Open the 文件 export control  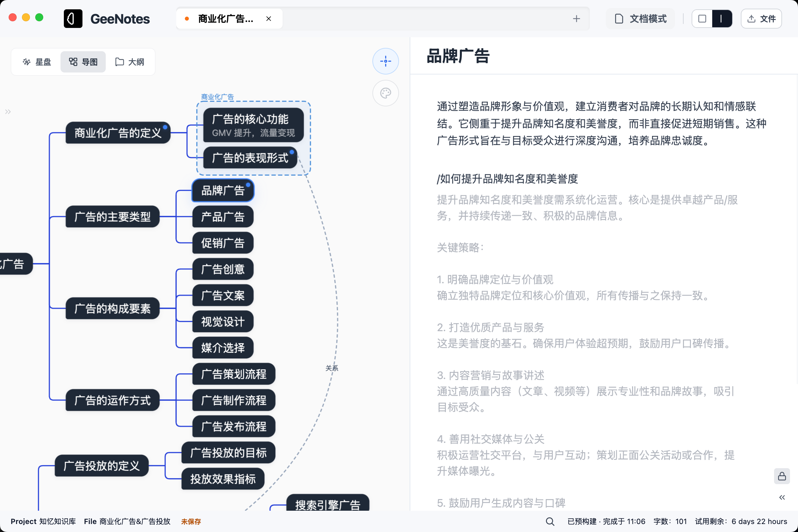[761, 19]
